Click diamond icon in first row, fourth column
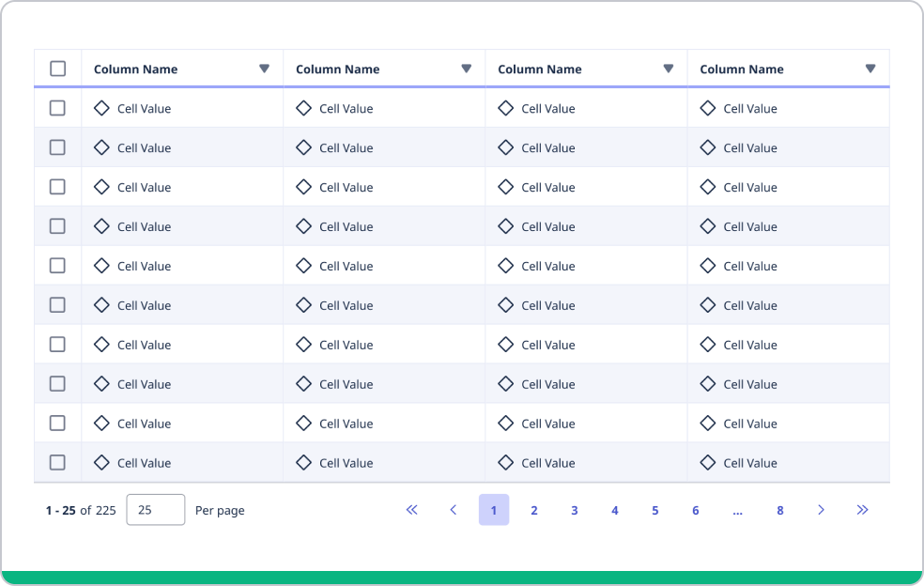The image size is (924, 586). coord(708,108)
